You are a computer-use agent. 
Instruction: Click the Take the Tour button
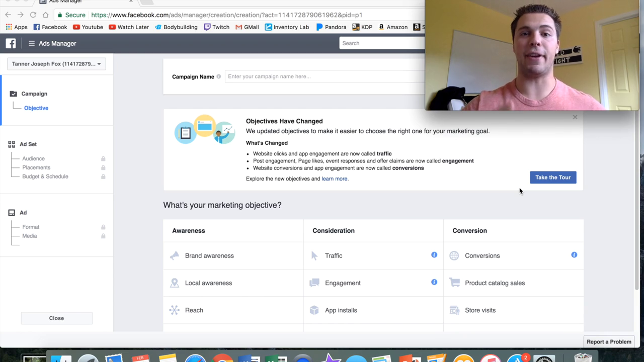(553, 177)
